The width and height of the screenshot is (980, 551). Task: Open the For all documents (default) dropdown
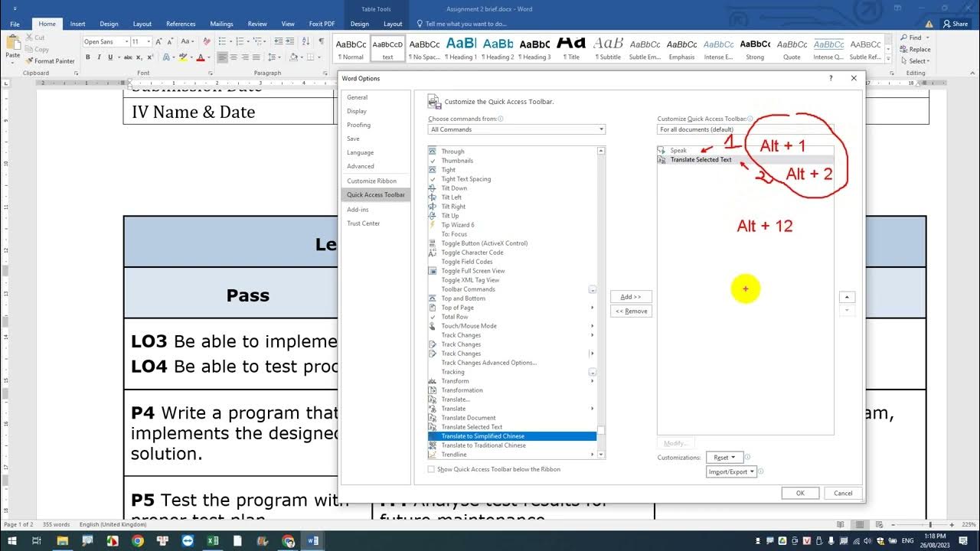[745, 129]
